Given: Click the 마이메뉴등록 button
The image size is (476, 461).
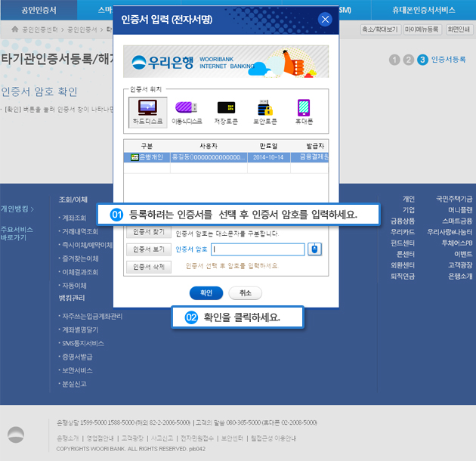Looking at the screenshot, I should point(422,29).
